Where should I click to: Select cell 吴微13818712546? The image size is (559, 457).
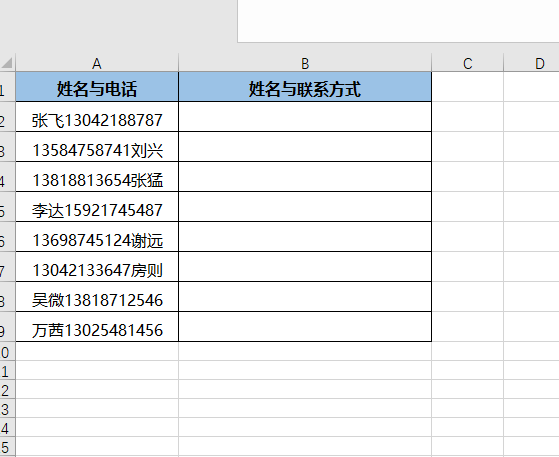coord(97,297)
